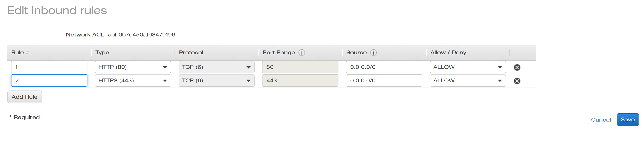The height and width of the screenshot is (142, 644).
Task: Remove rule 1 with its delete icon
Action: pyautogui.click(x=517, y=67)
